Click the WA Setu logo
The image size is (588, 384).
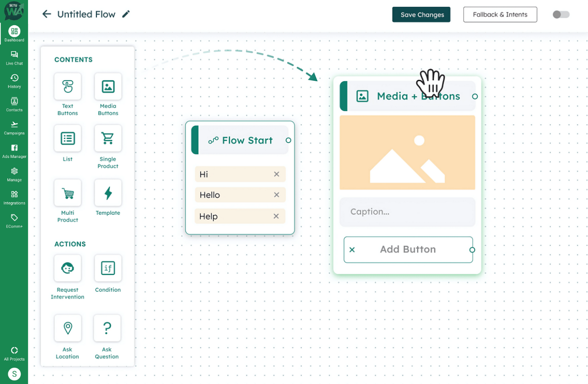point(14,11)
